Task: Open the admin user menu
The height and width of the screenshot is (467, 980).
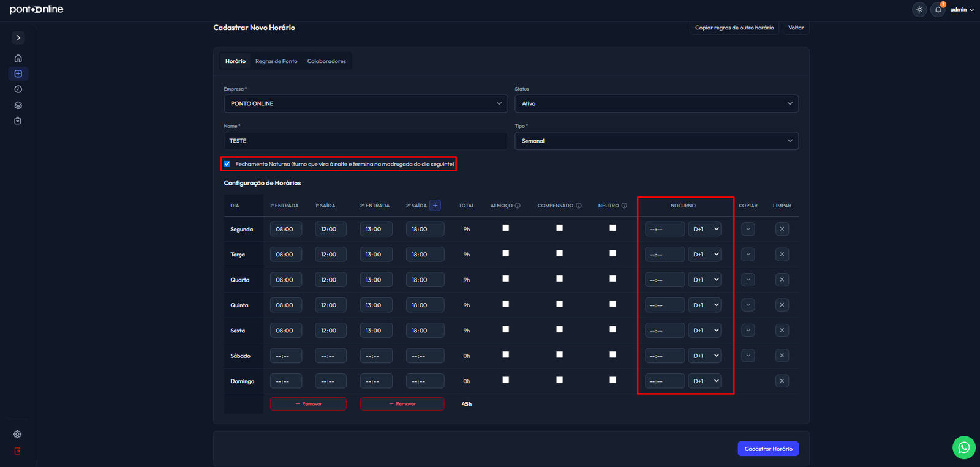Action: (x=962, y=10)
